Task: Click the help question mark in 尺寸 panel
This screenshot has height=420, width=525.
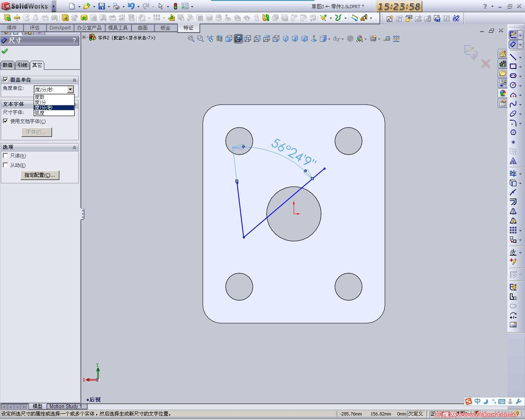Action: [74, 40]
